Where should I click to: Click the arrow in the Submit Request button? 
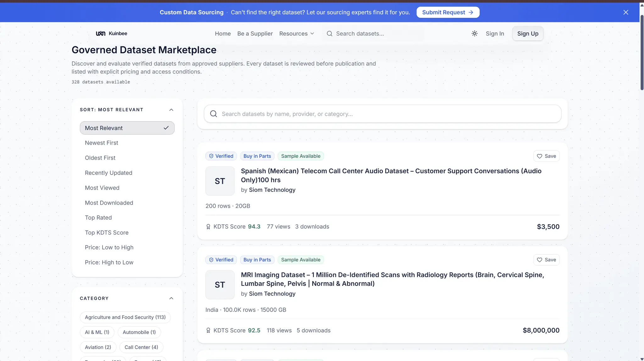(471, 12)
